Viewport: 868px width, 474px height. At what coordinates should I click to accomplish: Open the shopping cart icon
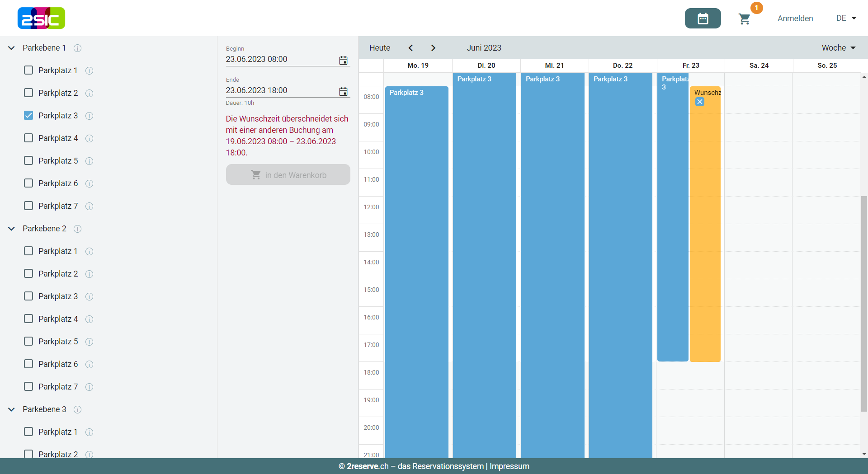[744, 19]
